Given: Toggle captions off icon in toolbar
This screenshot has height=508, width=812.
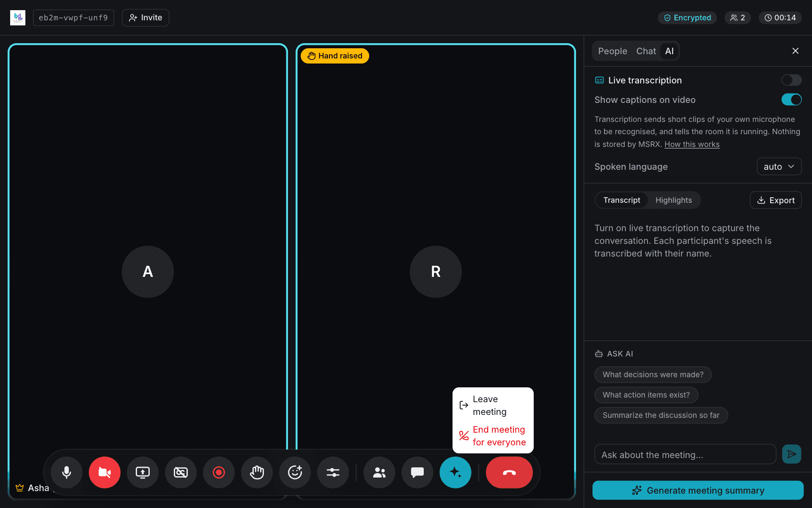Looking at the screenshot, I should 181,472.
